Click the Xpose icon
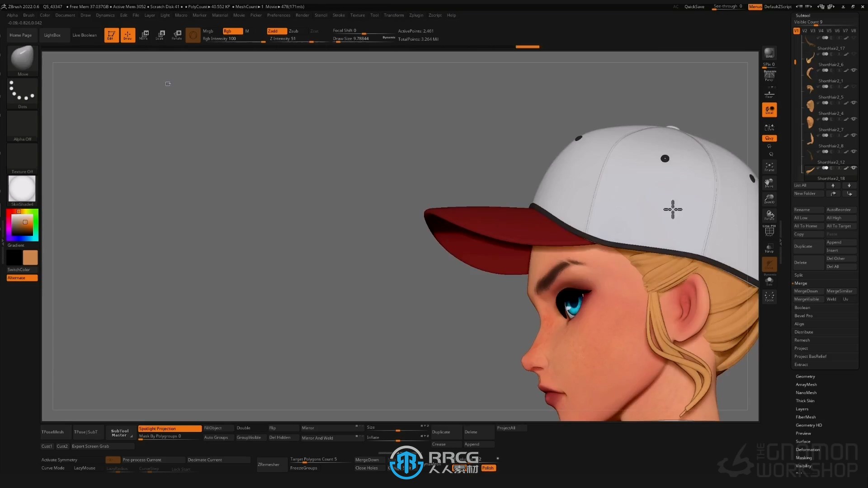 [769, 297]
